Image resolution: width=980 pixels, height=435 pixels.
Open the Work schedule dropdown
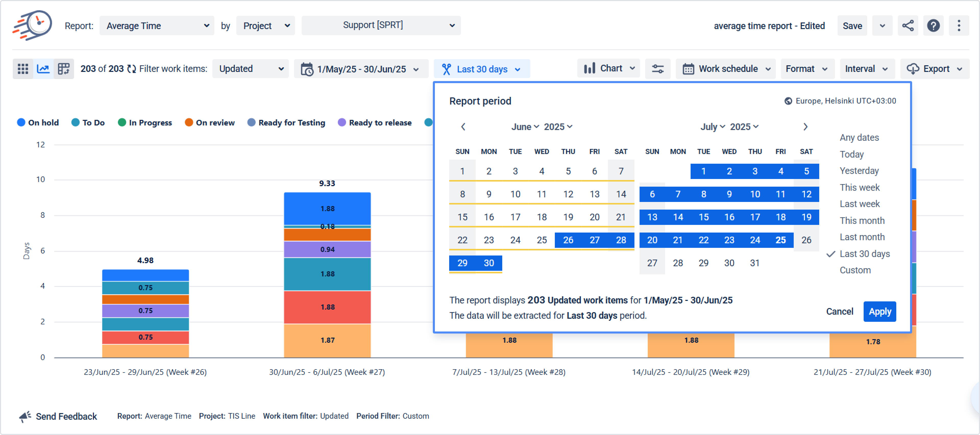(726, 69)
